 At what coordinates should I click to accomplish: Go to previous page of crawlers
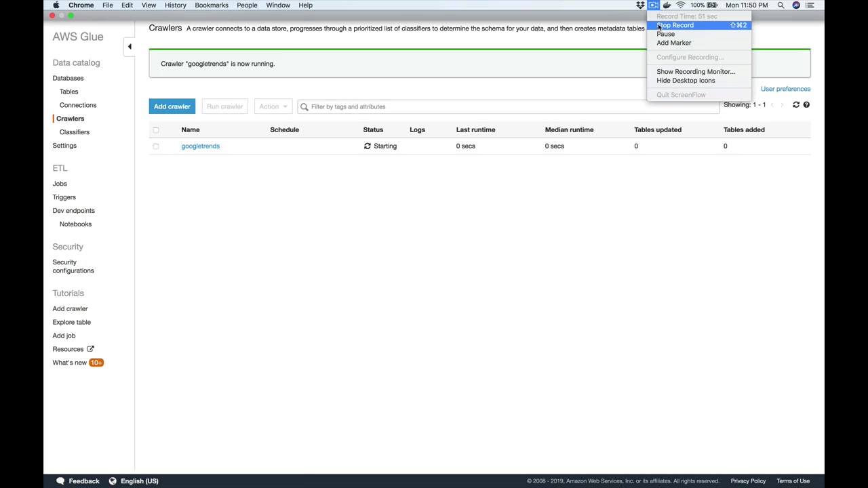[772, 105]
